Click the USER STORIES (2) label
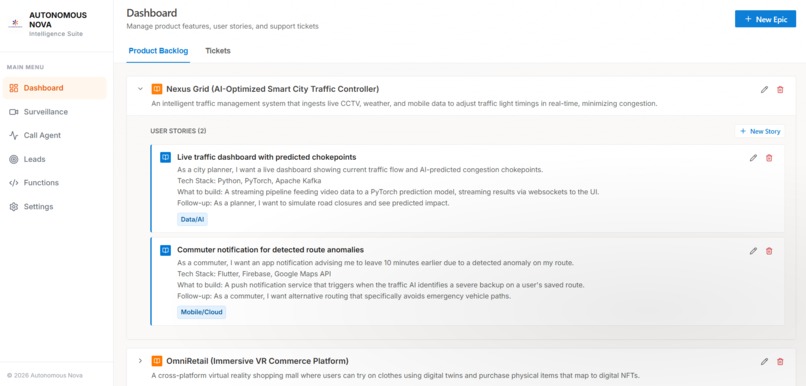The height and width of the screenshot is (386, 806). [x=178, y=131]
